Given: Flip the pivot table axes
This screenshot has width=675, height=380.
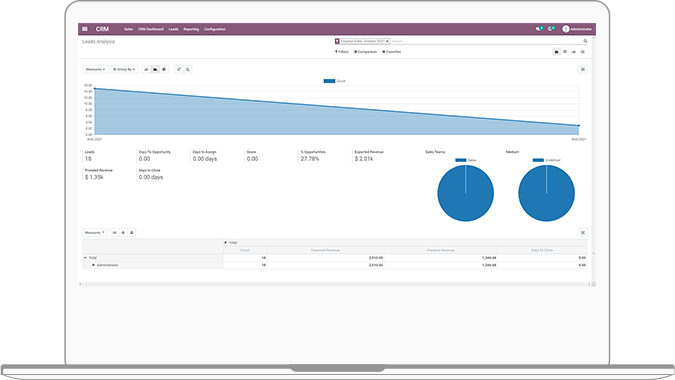Looking at the screenshot, I should click(x=114, y=232).
